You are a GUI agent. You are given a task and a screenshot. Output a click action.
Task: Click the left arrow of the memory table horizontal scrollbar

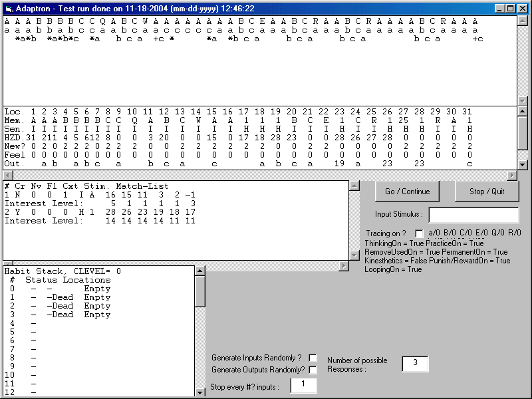[8, 175]
